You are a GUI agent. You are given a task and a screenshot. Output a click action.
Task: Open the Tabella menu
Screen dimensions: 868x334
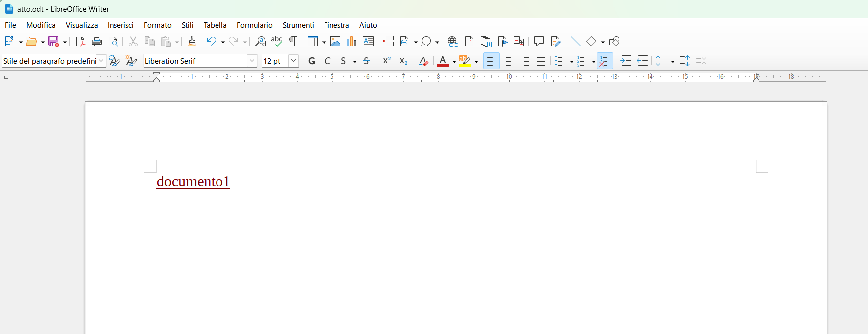pos(215,25)
